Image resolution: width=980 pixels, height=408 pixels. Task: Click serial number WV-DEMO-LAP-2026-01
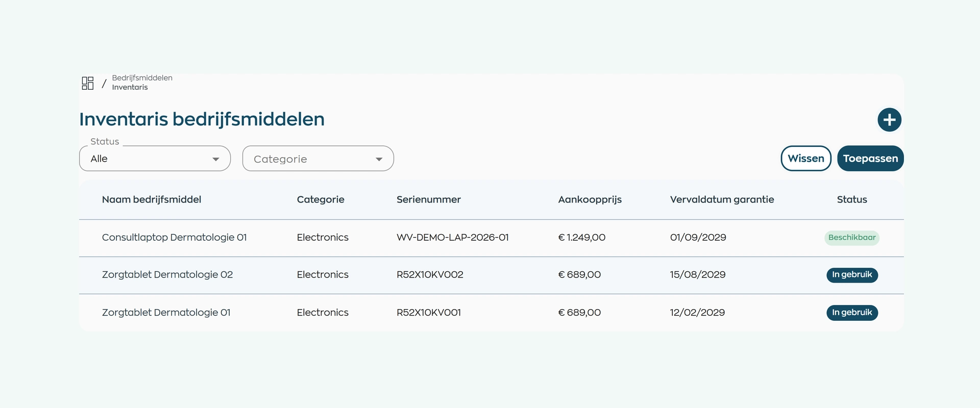(453, 238)
